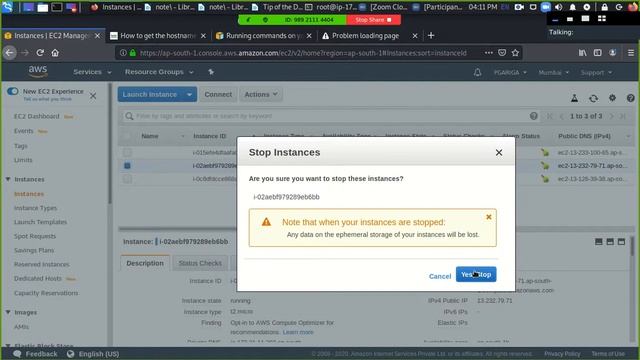Open the Actions dropdown
The height and width of the screenshot is (360, 640).
point(261,94)
